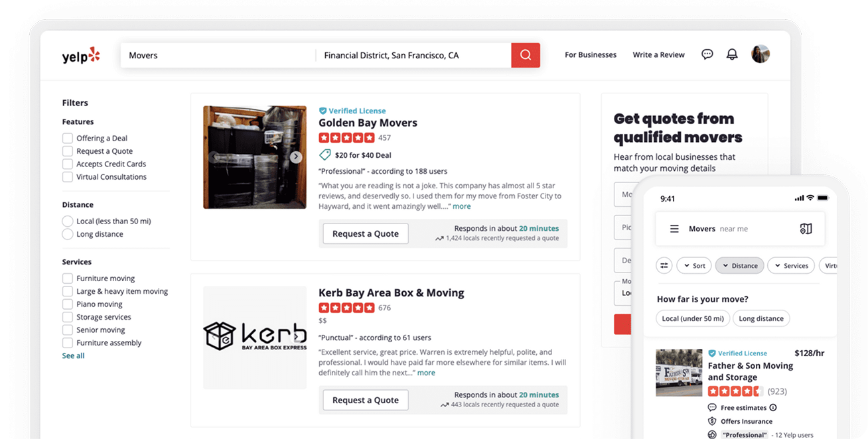Click the Movers search term field
The height and width of the screenshot is (439, 868).
[218, 56]
